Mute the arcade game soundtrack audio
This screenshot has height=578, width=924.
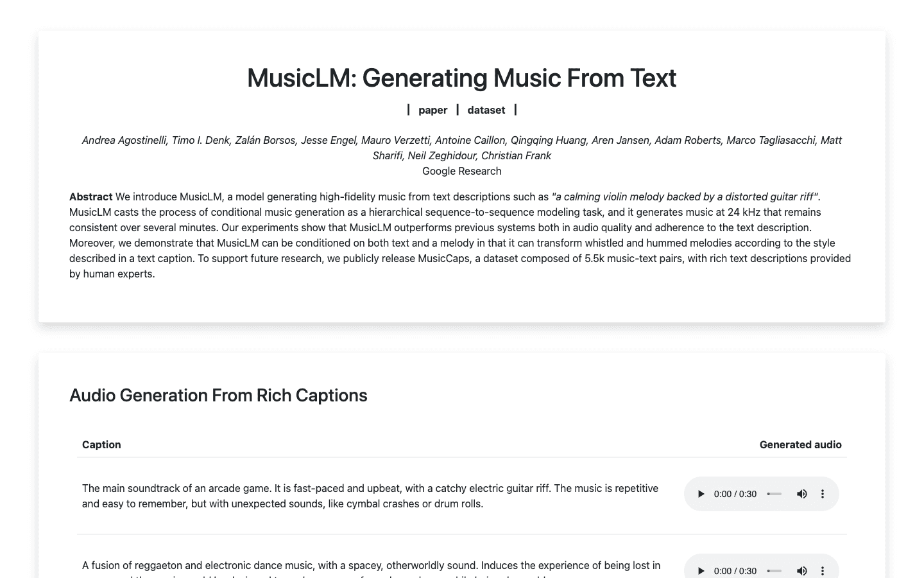click(801, 494)
